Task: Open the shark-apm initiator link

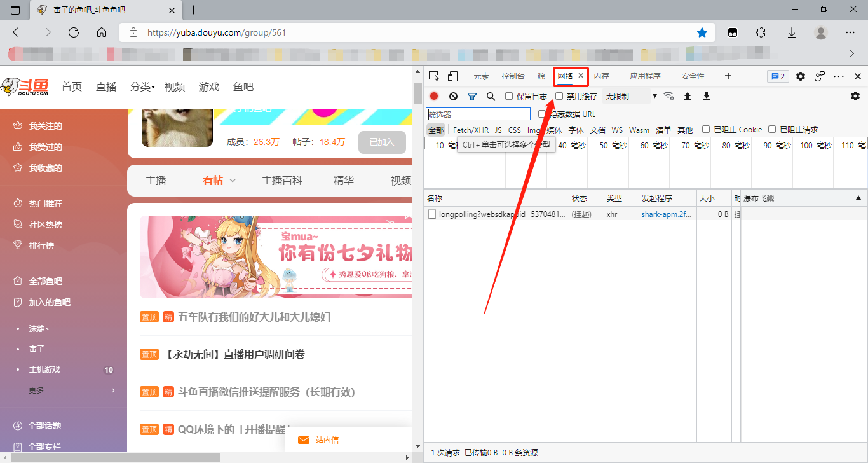Action: 665,214
